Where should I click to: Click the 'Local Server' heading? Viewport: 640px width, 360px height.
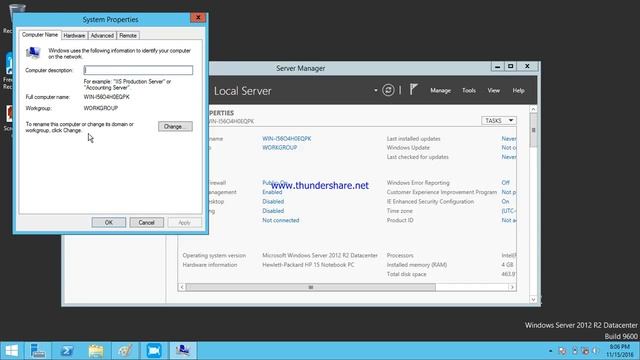(x=242, y=91)
